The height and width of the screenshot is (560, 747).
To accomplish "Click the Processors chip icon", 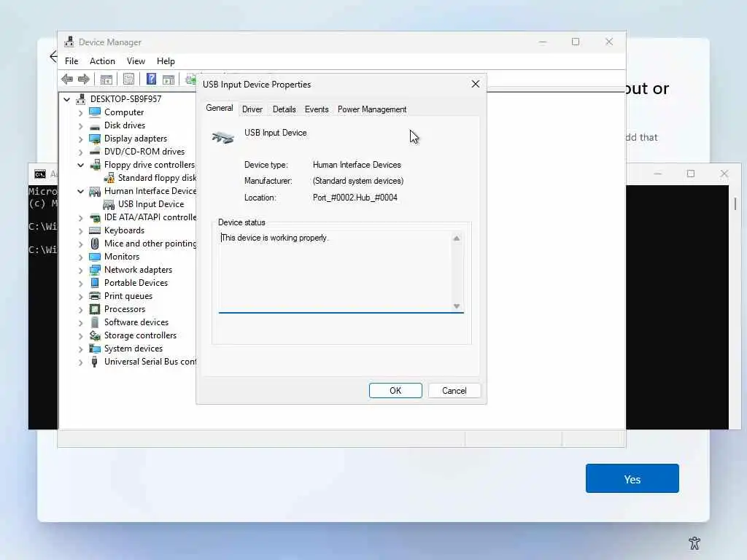I will point(95,309).
